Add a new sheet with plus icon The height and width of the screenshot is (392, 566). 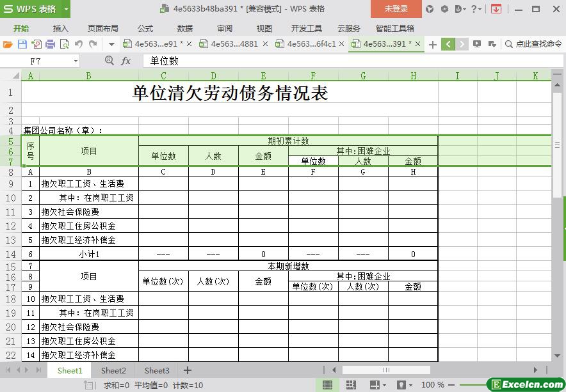click(x=188, y=370)
